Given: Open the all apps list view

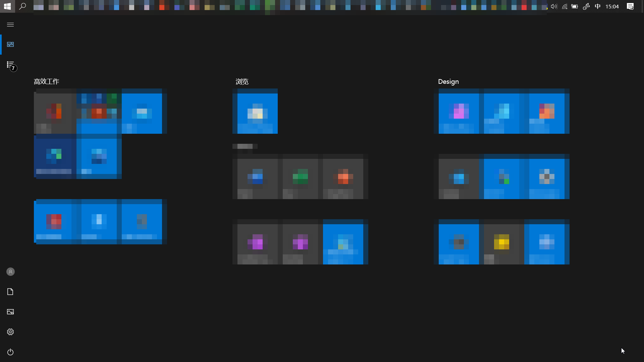Looking at the screenshot, I should [10, 65].
